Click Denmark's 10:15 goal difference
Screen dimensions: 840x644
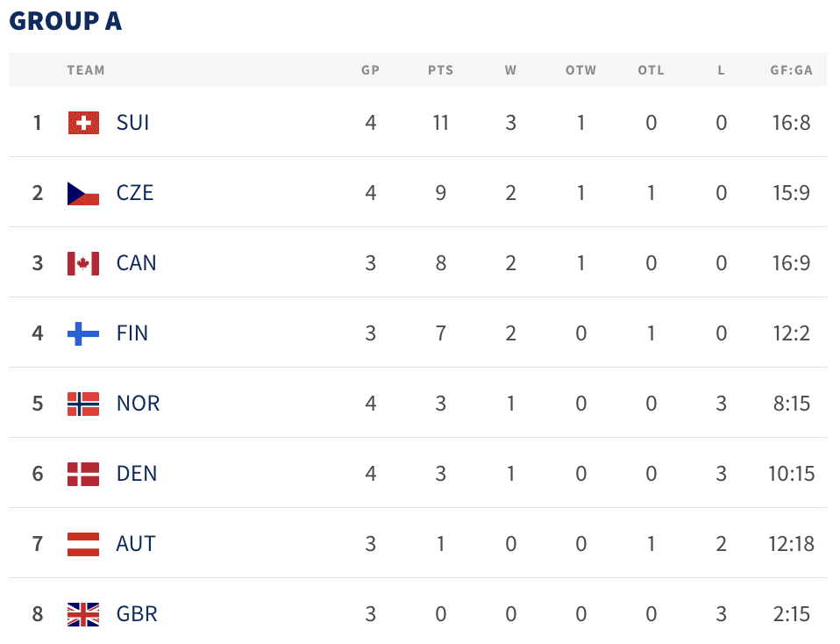click(791, 474)
